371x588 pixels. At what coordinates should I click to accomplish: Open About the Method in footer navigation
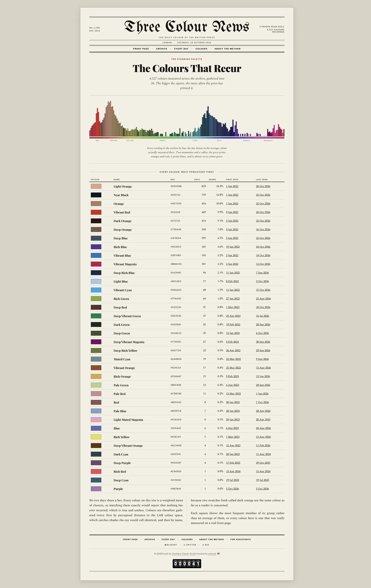(x=211, y=539)
